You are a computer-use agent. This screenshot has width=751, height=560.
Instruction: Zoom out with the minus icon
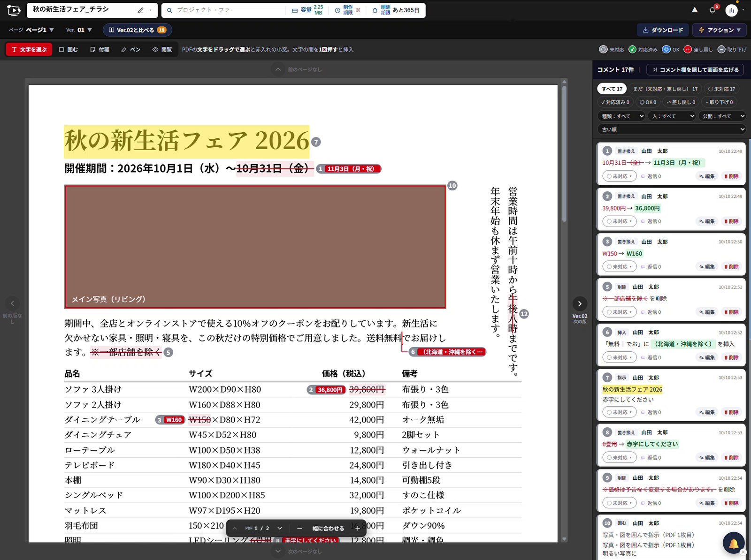click(x=299, y=528)
